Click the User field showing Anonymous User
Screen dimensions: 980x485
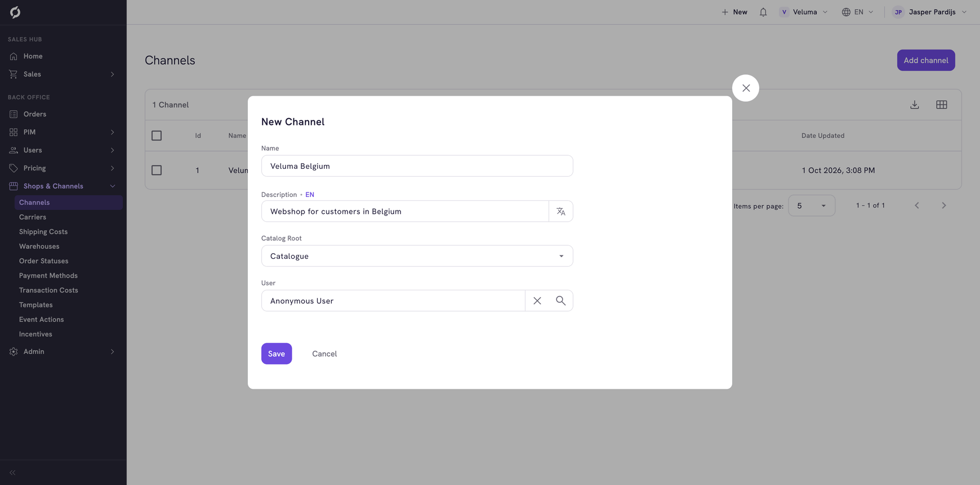393,301
